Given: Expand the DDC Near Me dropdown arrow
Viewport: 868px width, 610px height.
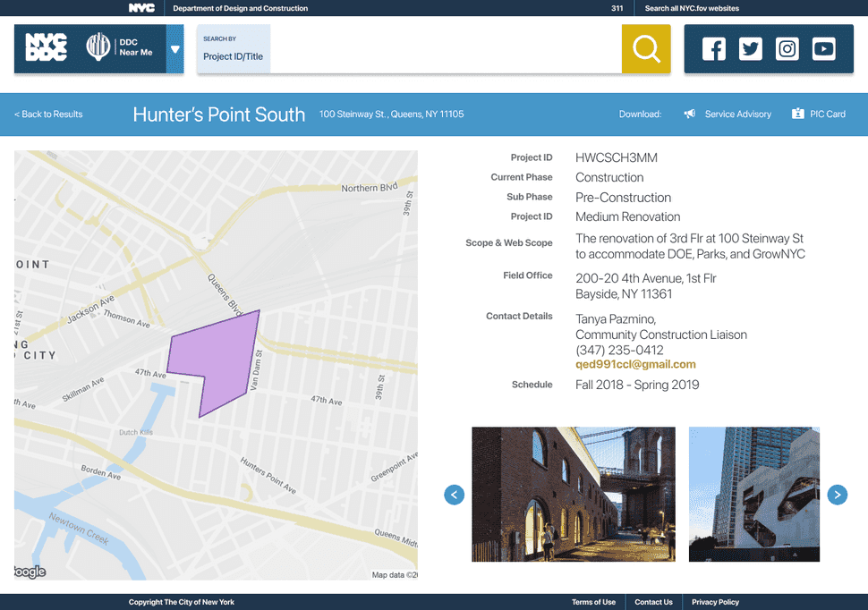Looking at the screenshot, I should point(174,48).
